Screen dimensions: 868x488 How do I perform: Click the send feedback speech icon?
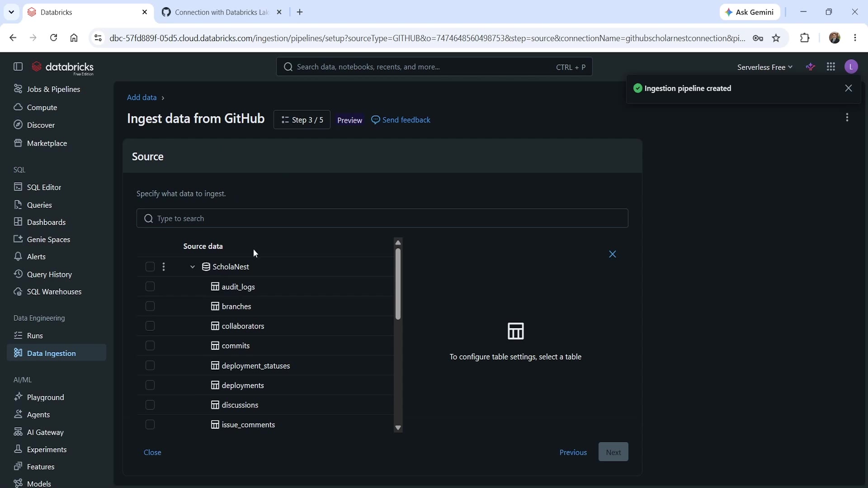point(375,120)
